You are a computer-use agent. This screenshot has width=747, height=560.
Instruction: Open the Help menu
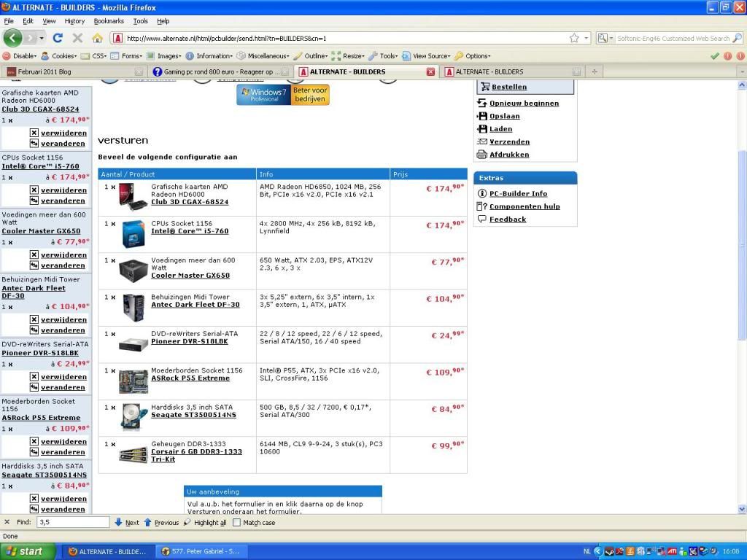pyautogui.click(x=163, y=21)
